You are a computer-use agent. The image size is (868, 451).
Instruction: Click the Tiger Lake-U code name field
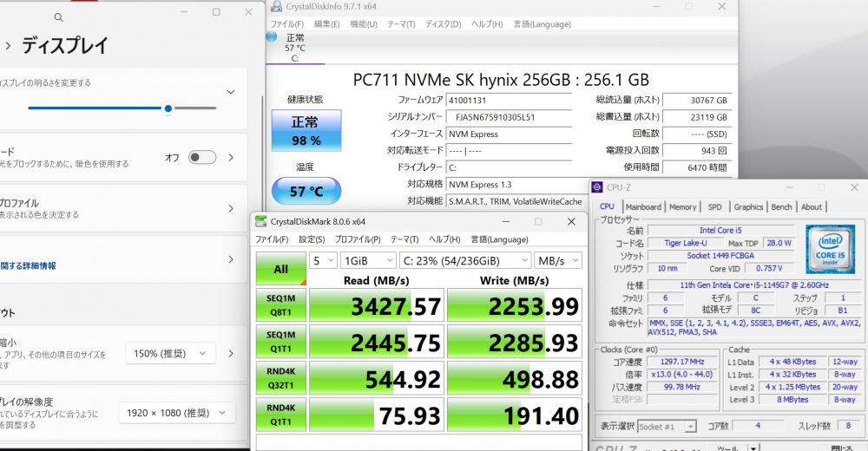686,243
